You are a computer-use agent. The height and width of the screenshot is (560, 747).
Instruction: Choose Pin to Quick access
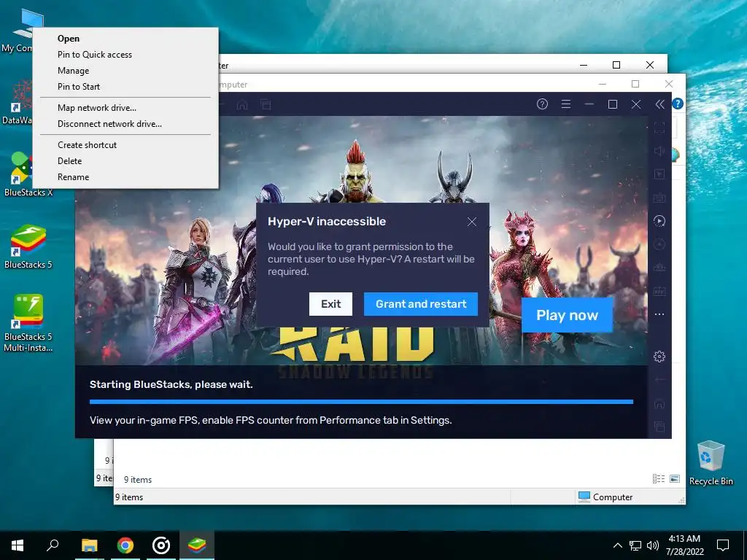[x=125, y=55]
